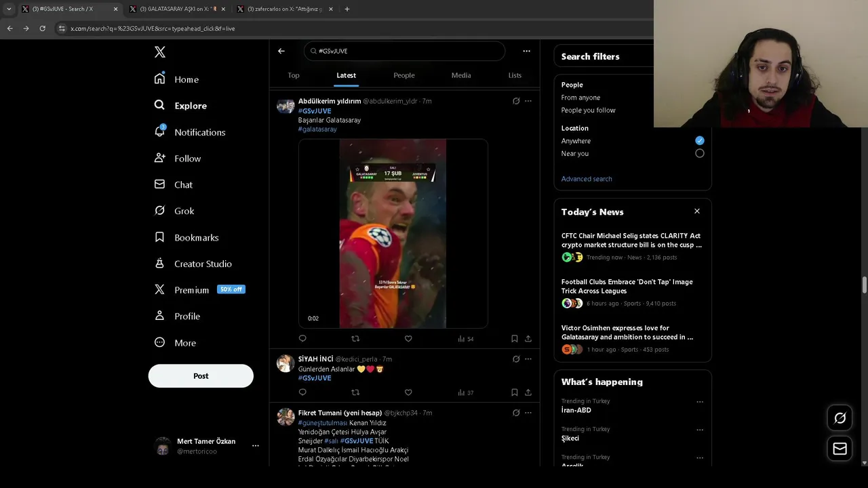The height and width of the screenshot is (488, 868).
Task: Open Explore from the sidebar
Action: pyautogui.click(x=180, y=106)
